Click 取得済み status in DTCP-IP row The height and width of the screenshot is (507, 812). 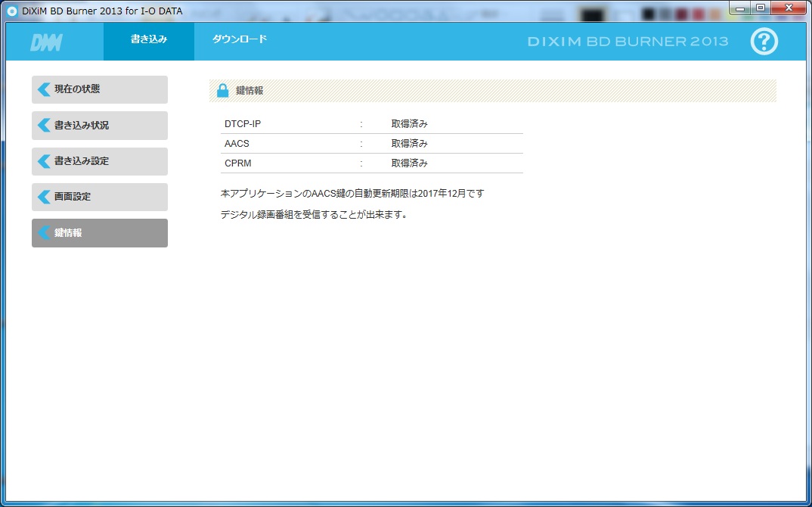[409, 124]
